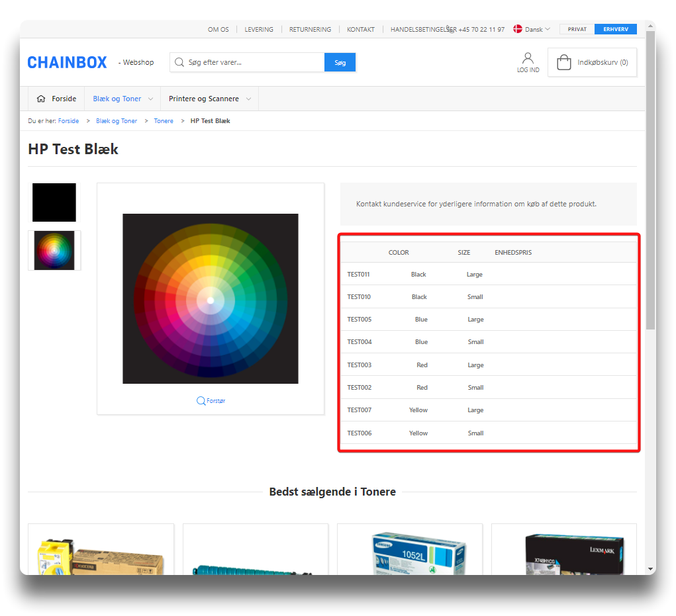Image resolution: width=676 pixels, height=616 pixels.
Task: Open the shopping cart Indkøbskurv icon
Action: pos(564,63)
